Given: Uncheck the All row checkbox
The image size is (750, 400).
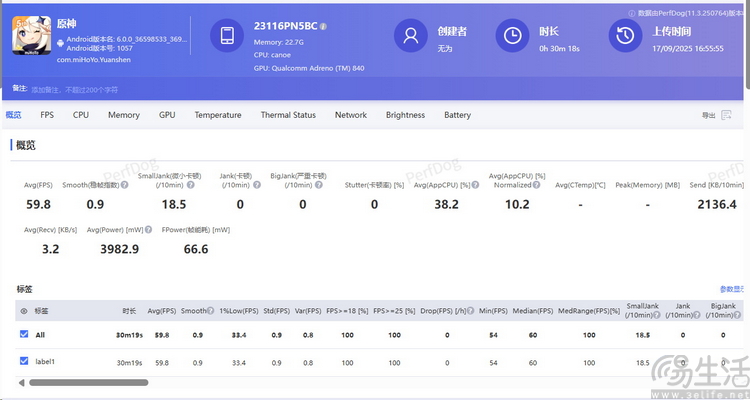Looking at the screenshot, I should point(24,335).
